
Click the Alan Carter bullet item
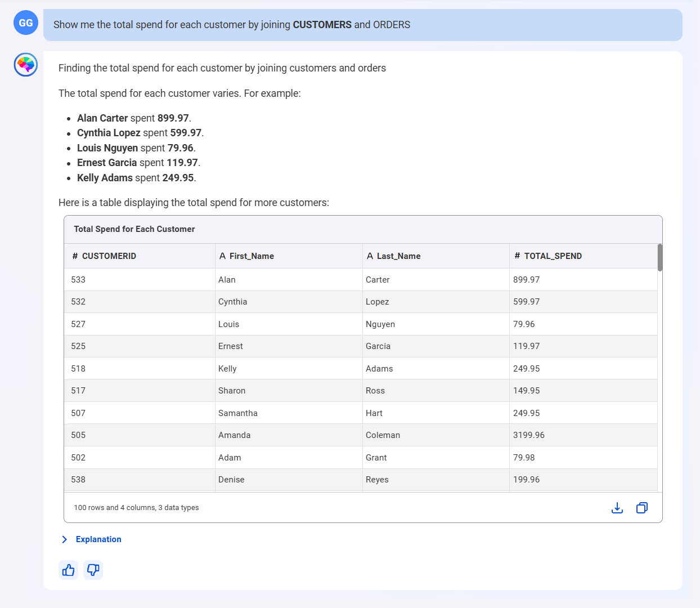[x=134, y=118]
